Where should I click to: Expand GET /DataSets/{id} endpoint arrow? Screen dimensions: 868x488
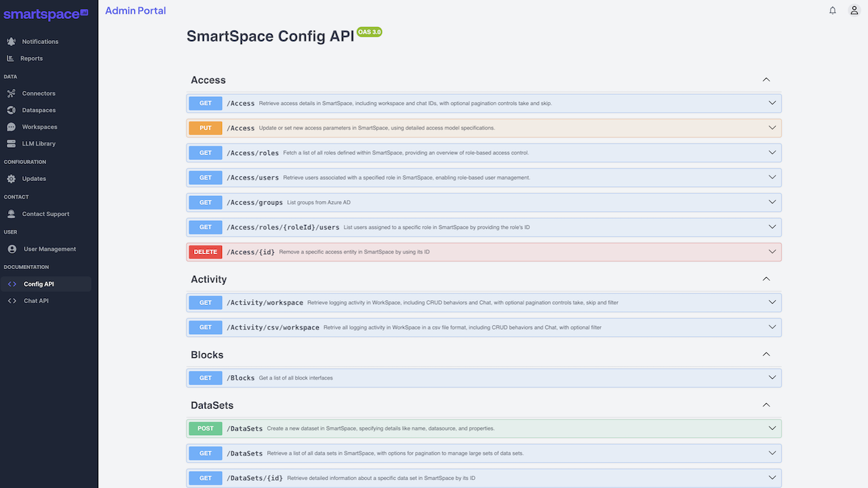tap(772, 478)
